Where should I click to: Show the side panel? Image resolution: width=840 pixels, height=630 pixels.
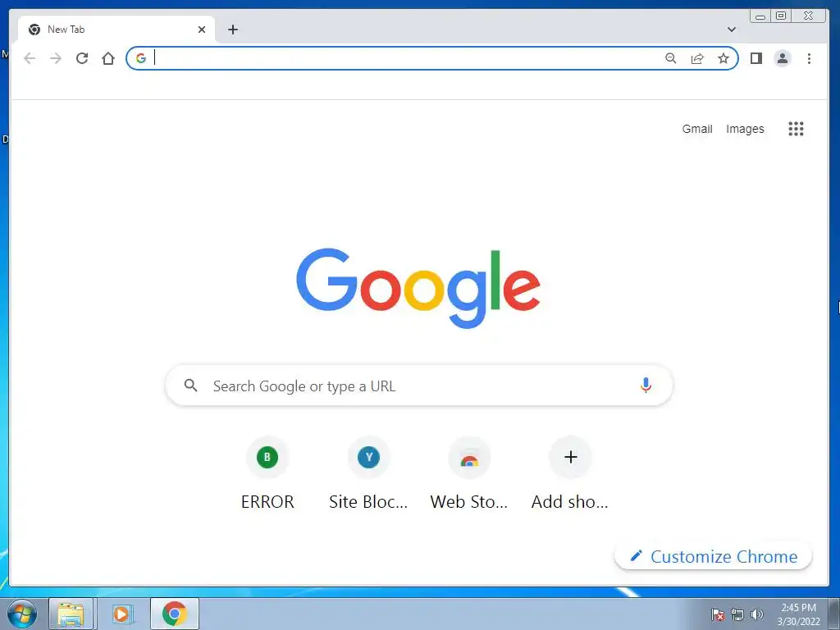(756, 58)
